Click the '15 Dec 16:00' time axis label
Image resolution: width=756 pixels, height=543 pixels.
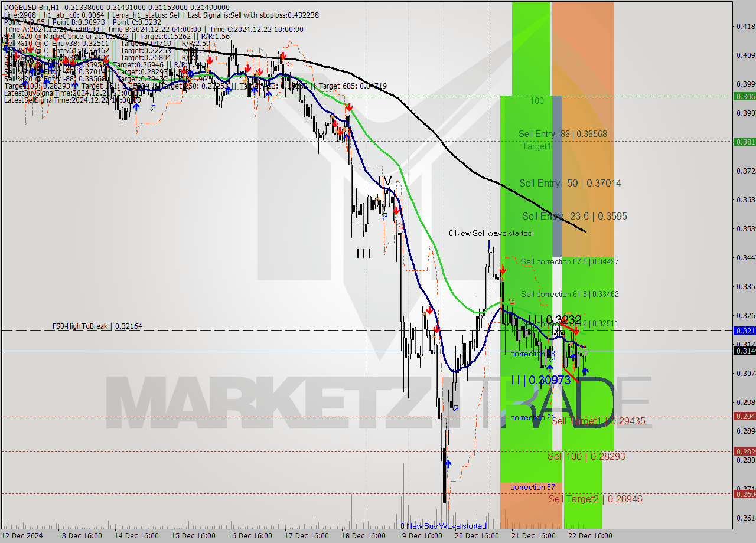192,536
